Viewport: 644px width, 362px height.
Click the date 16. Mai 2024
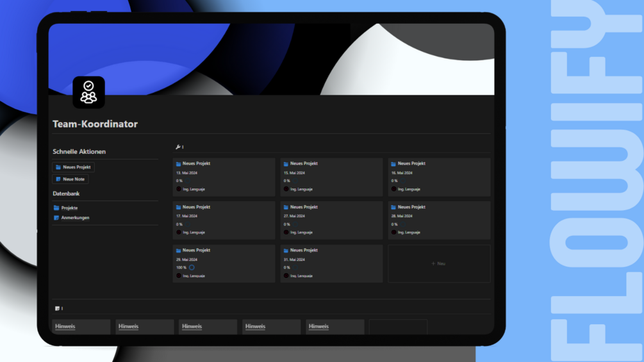402,173
